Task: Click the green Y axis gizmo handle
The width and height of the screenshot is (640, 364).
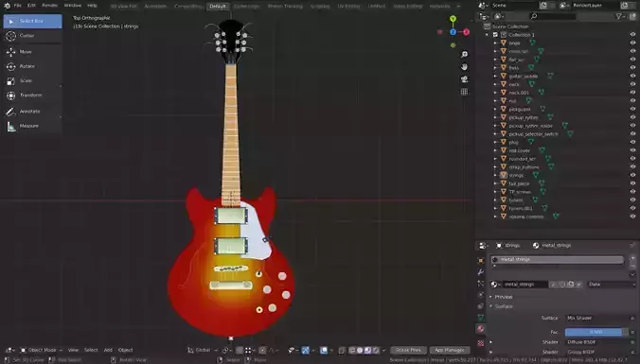Action: (453, 19)
